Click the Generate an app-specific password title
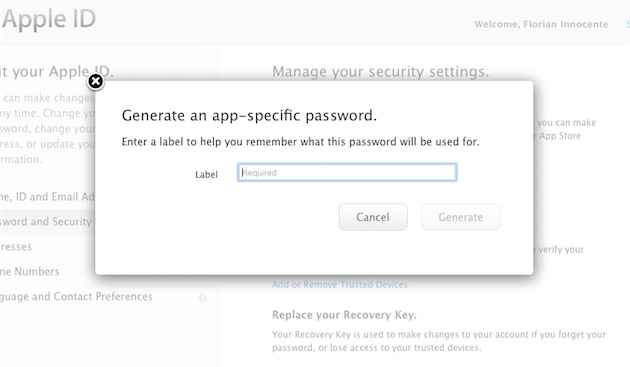 point(250,116)
